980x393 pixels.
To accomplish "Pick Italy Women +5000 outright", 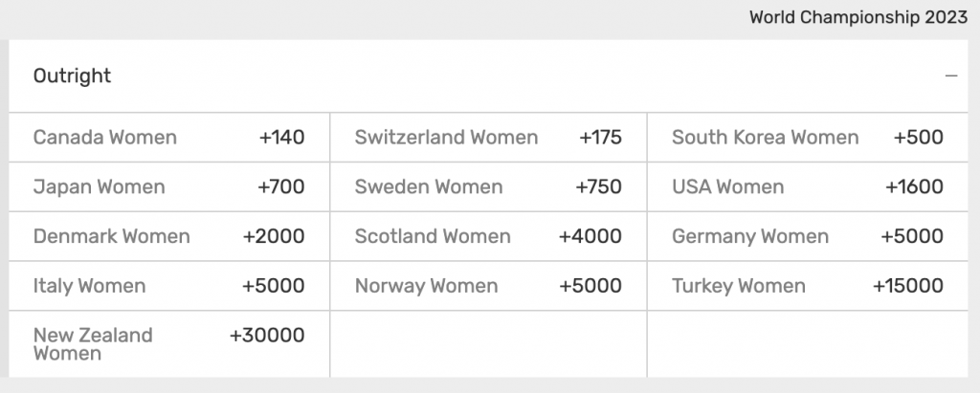I will [x=169, y=286].
